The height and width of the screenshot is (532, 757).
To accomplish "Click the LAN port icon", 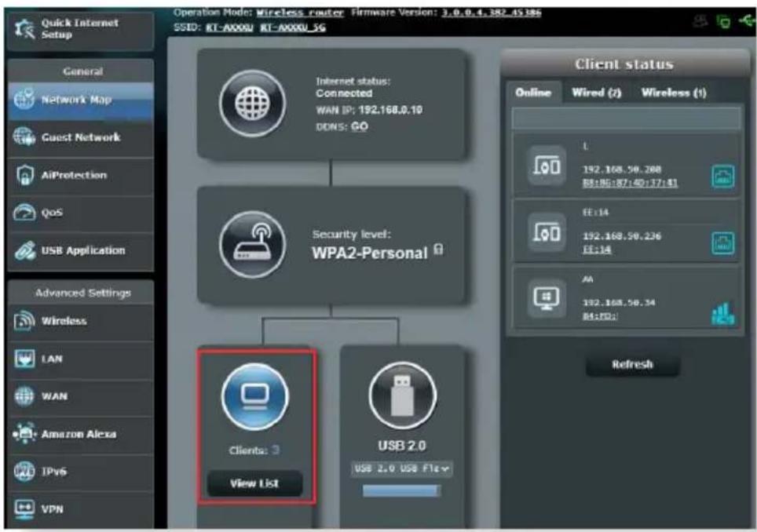I will click(x=24, y=359).
